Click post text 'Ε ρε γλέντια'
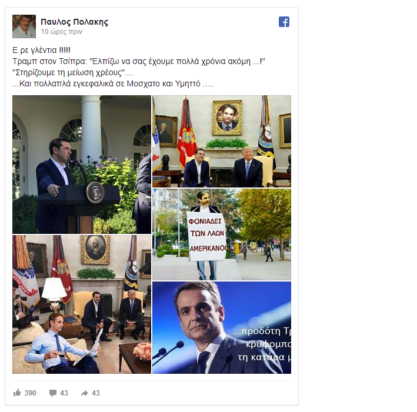Image resolution: width=417 pixels, height=412 pixels. (x=41, y=50)
